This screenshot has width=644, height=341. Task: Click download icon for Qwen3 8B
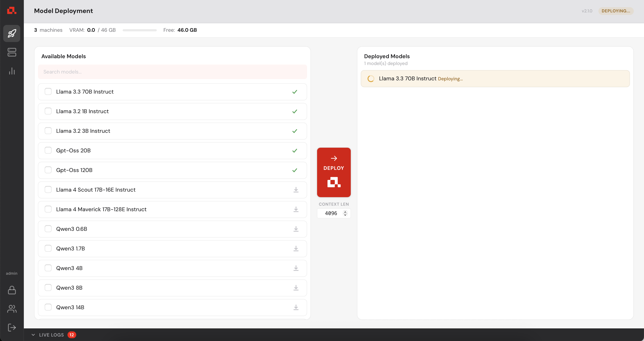pyautogui.click(x=296, y=288)
